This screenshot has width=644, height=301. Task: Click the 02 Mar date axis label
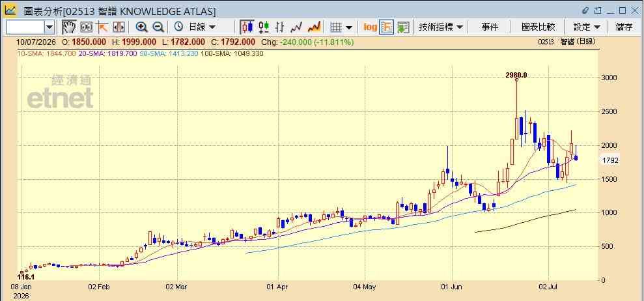177,286
